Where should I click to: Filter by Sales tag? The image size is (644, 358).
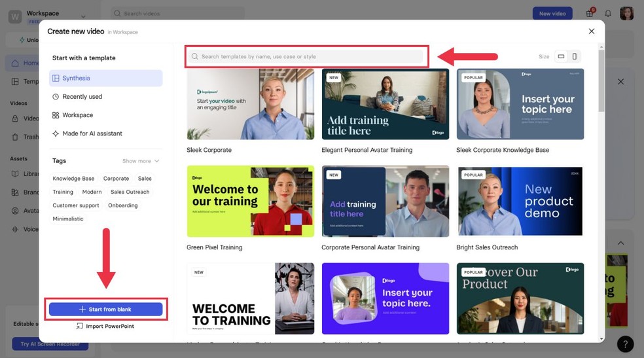145,179
